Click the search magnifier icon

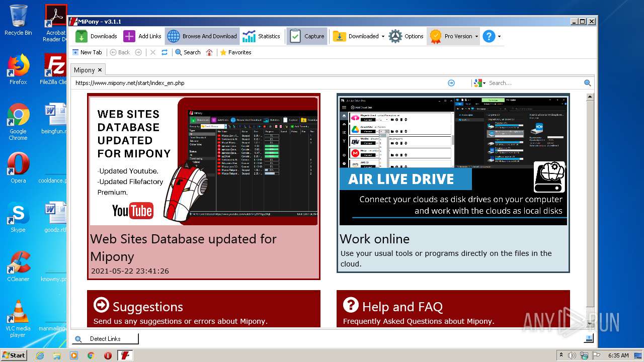click(587, 83)
